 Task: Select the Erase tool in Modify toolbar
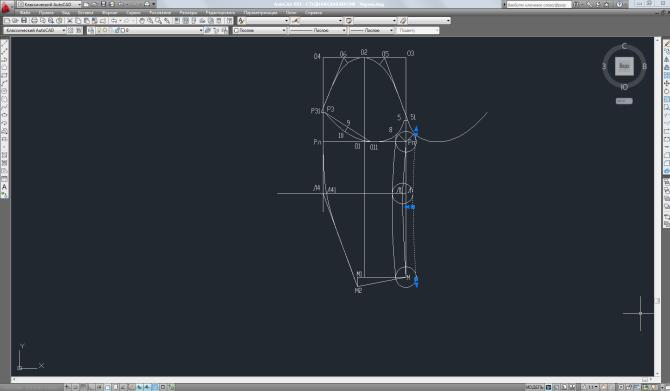(x=667, y=43)
